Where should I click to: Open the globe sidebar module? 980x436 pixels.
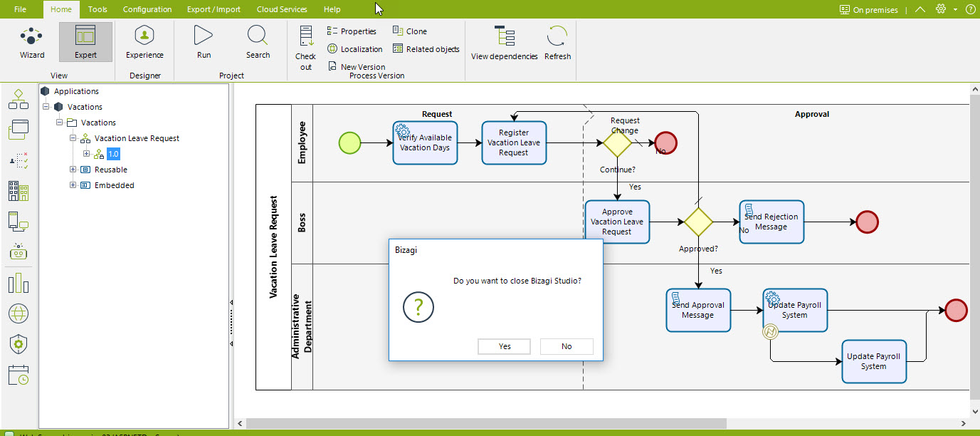(19, 313)
